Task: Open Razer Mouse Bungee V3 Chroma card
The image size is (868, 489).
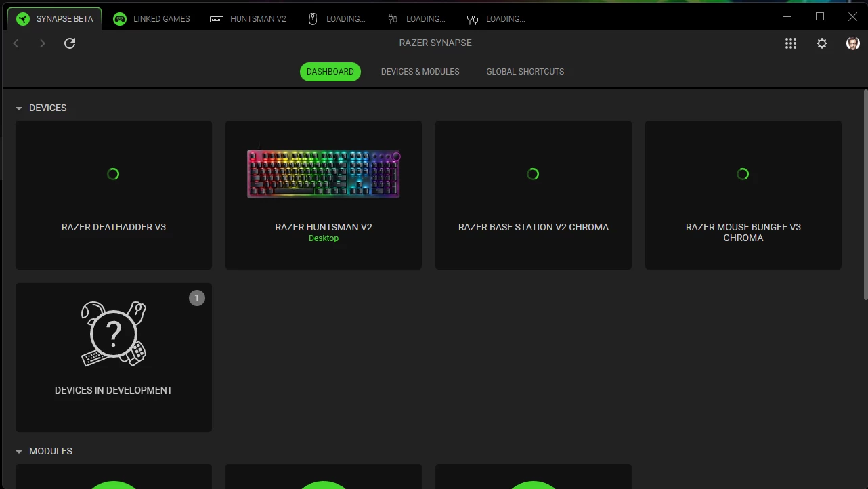Action: pyautogui.click(x=743, y=195)
